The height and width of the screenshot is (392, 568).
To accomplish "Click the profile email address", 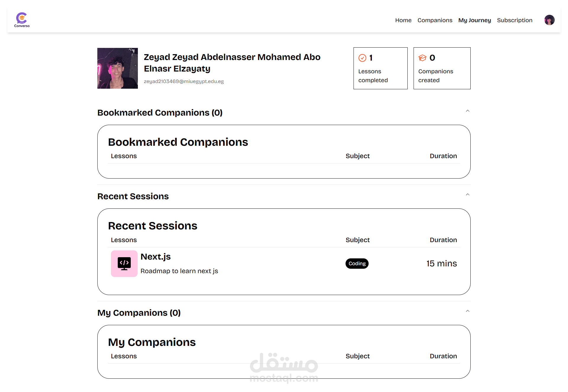I will 184,82.
